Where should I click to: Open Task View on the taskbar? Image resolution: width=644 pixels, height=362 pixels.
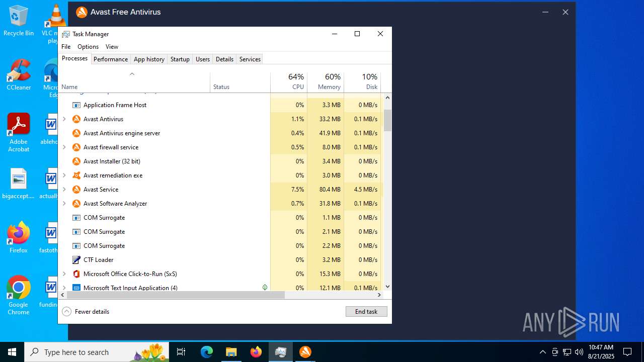click(x=181, y=352)
